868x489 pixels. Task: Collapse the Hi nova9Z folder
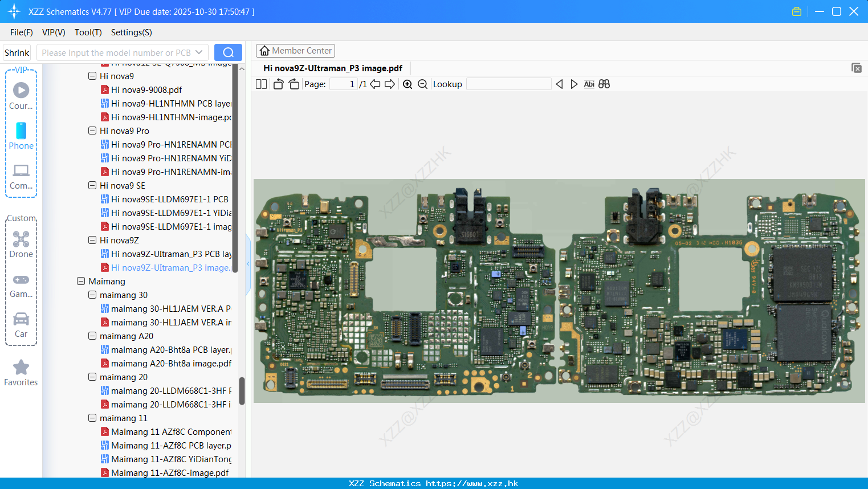tap(92, 240)
